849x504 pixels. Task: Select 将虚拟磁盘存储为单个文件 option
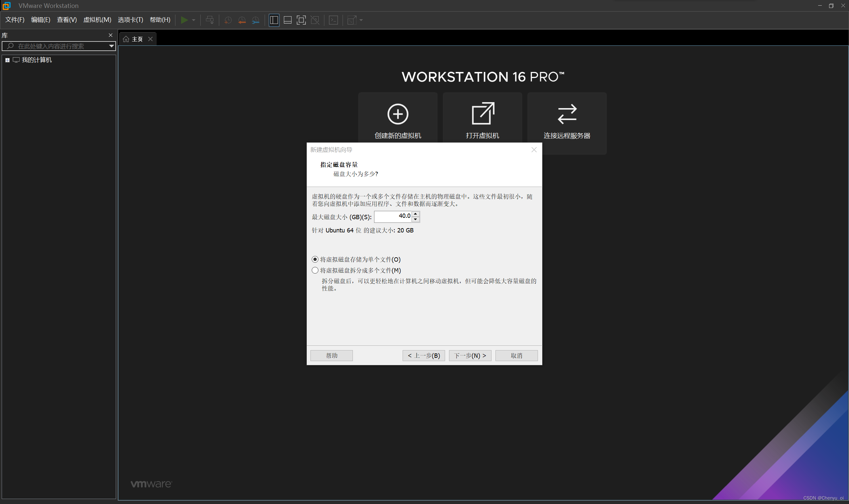point(315,259)
